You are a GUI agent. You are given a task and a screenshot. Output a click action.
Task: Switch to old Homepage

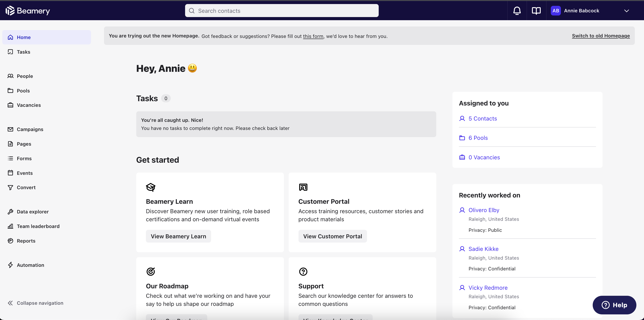click(601, 36)
